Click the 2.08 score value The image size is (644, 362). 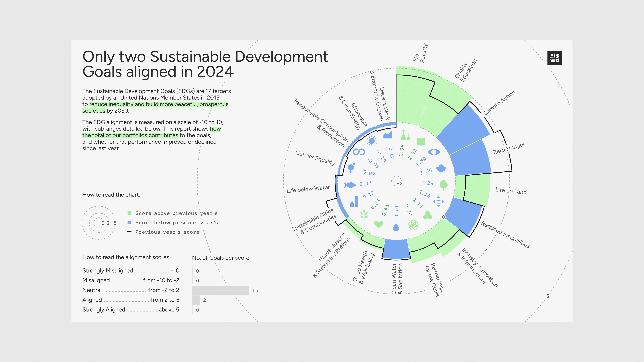tap(402, 150)
